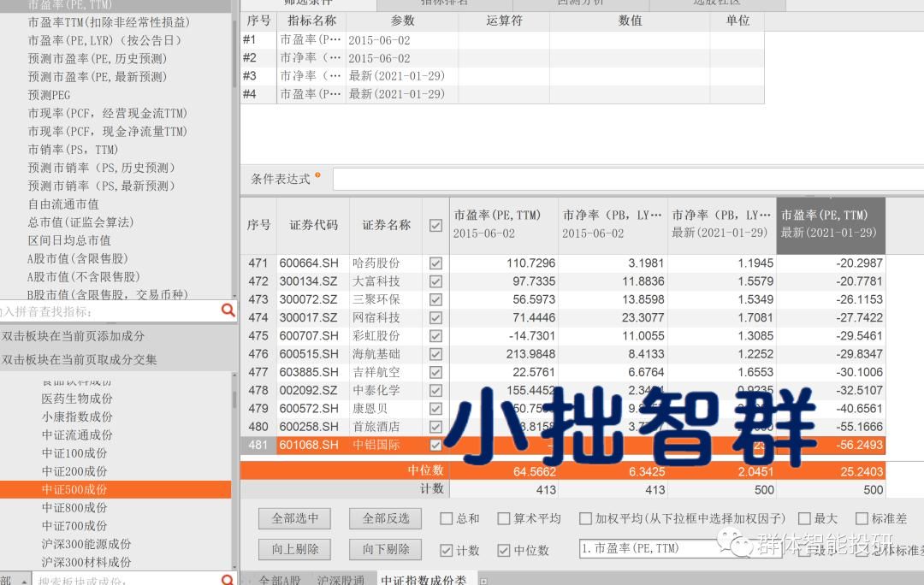Enable the 总和 statistic checkbox
The width and height of the screenshot is (924, 585).
446,518
